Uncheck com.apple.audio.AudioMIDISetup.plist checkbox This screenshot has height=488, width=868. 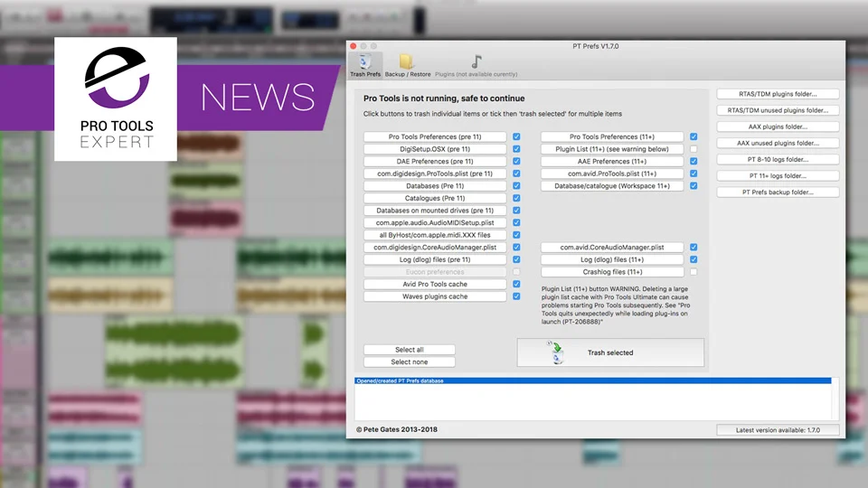tap(516, 222)
